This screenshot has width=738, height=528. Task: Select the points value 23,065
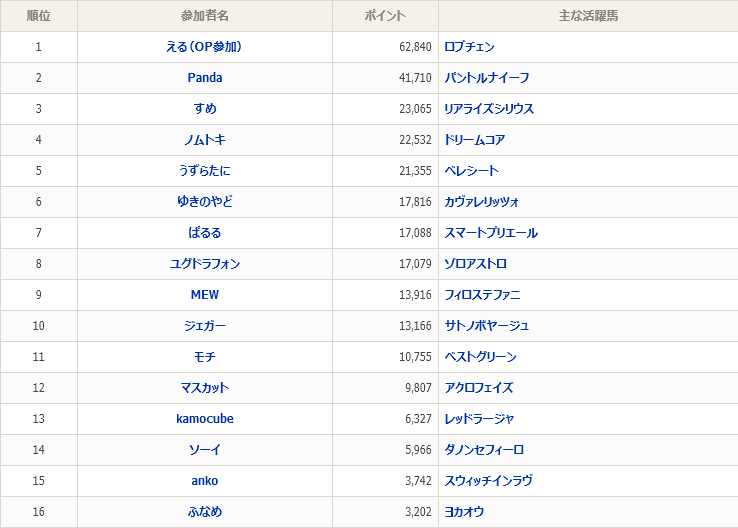pyautogui.click(x=415, y=109)
